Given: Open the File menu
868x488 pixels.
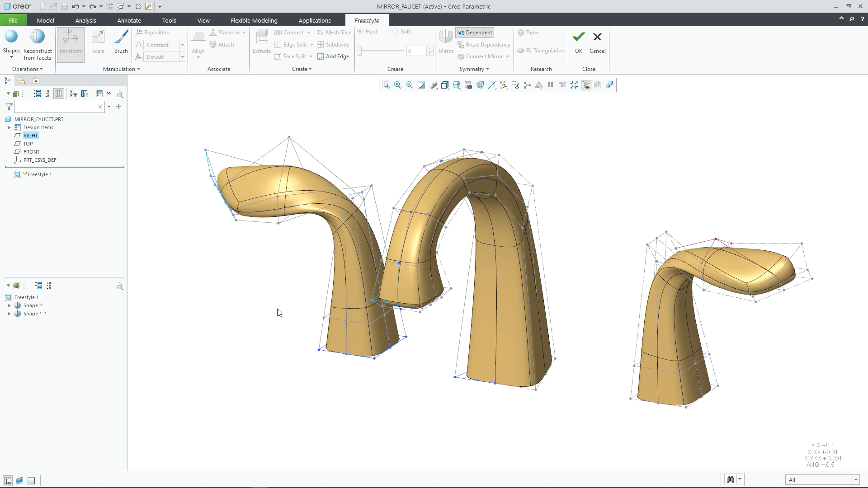Looking at the screenshot, I should (x=13, y=20).
